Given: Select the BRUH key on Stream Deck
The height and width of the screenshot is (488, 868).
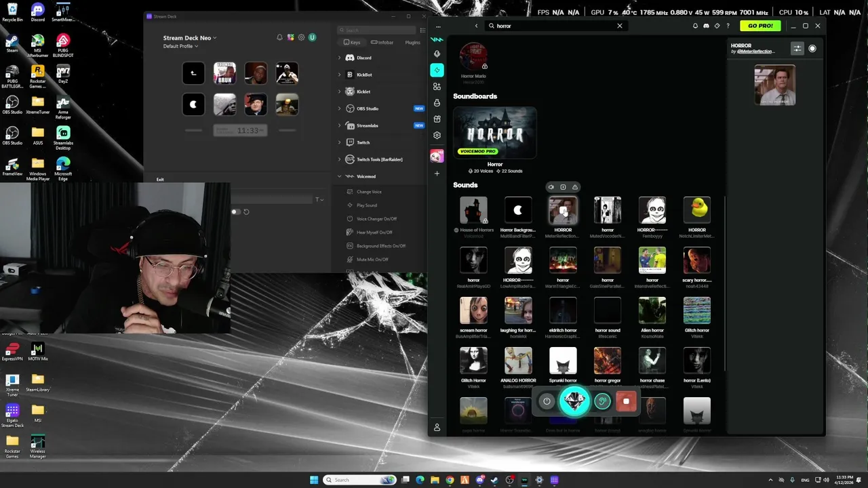Looking at the screenshot, I should (x=224, y=73).
